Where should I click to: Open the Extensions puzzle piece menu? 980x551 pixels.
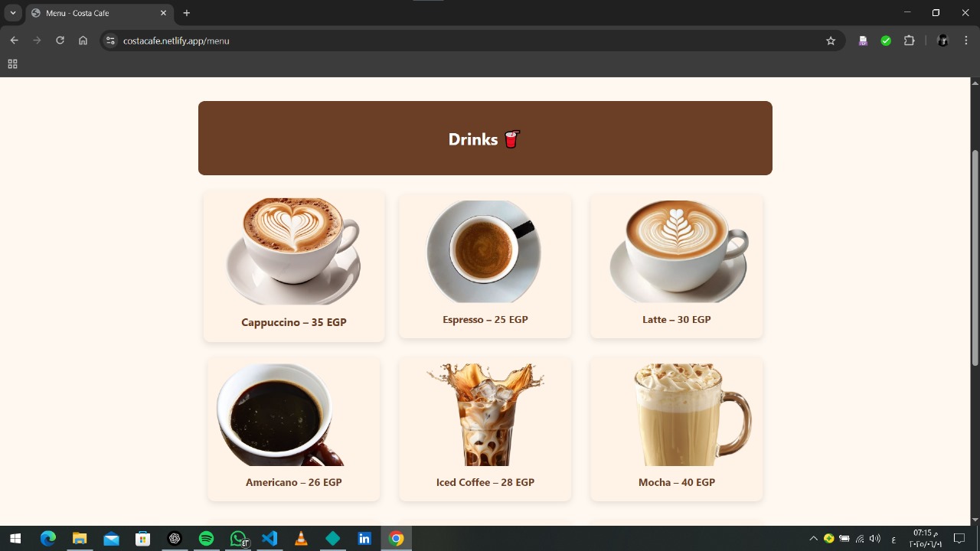click(910, 41)
